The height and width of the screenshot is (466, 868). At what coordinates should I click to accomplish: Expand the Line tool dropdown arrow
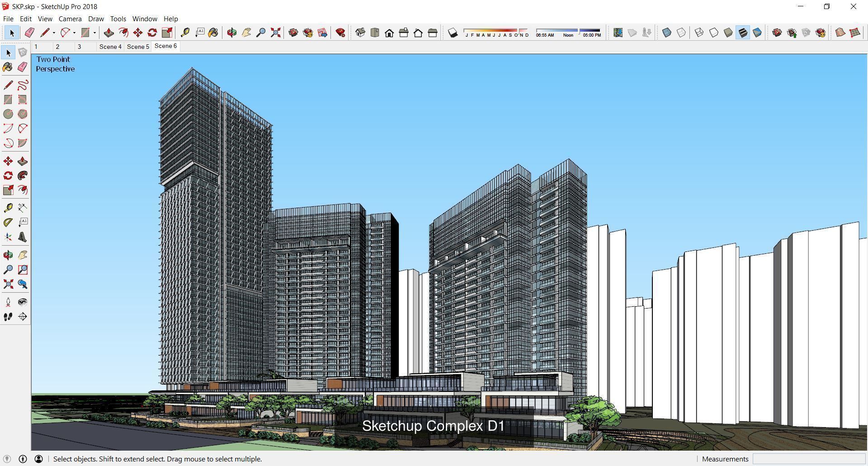(54, 33)
